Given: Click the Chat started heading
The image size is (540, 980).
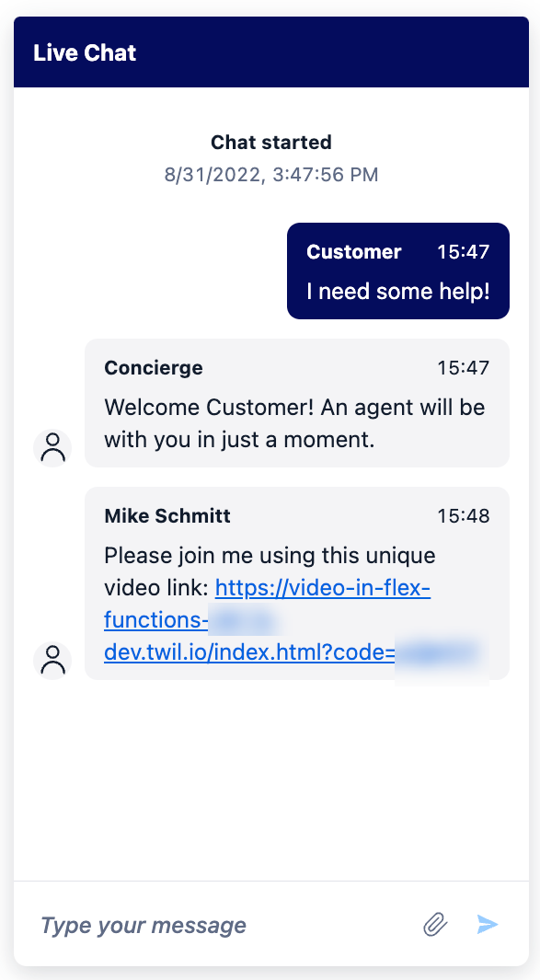Looking at the screenshot, I should [x=271, y=143].
